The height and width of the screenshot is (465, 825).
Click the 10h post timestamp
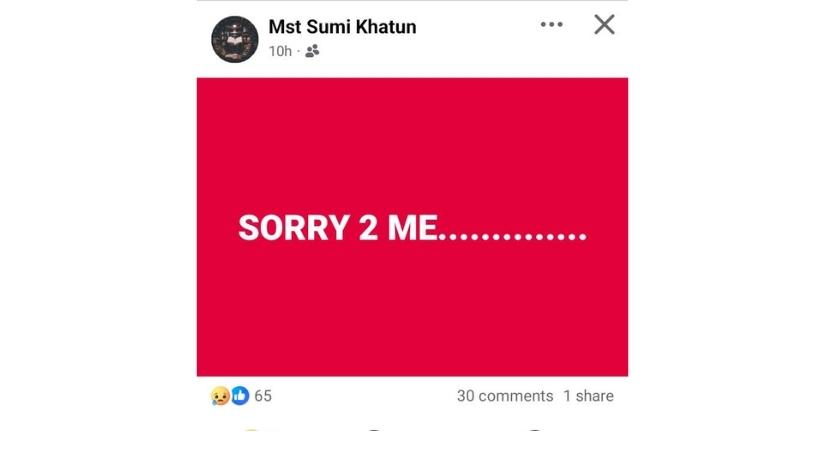coord(280,51)
